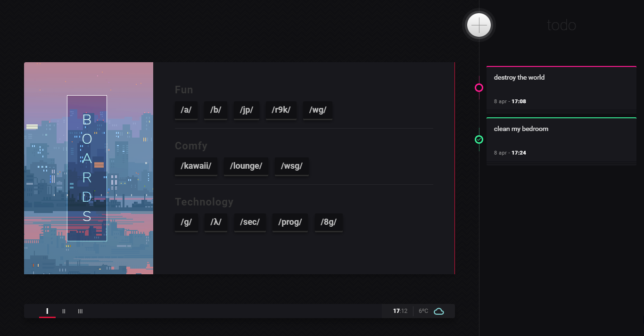The width and height of the screenshot is (644, 336).
Task: Visit the /jp/ board
Action: (x=247, y=110)
